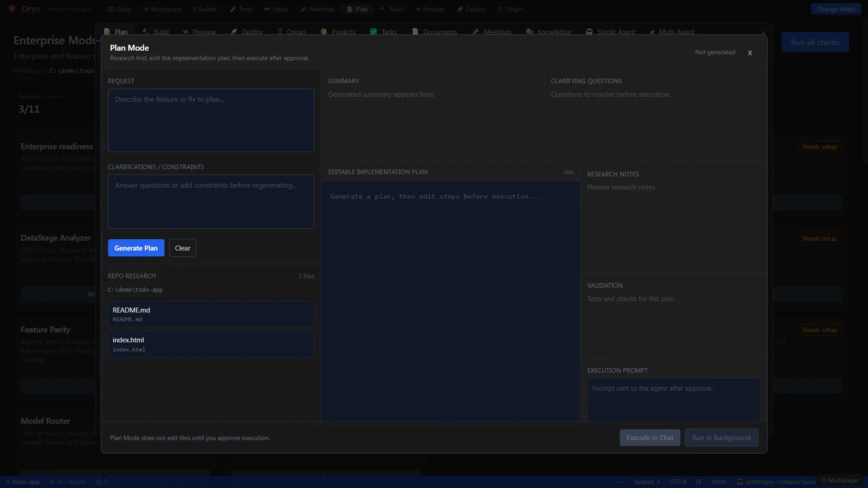Image resolution: width=868 pixels, height=488 pixels.
Task: Click Multiplayer in status bar
Action: tap(840, 480)
